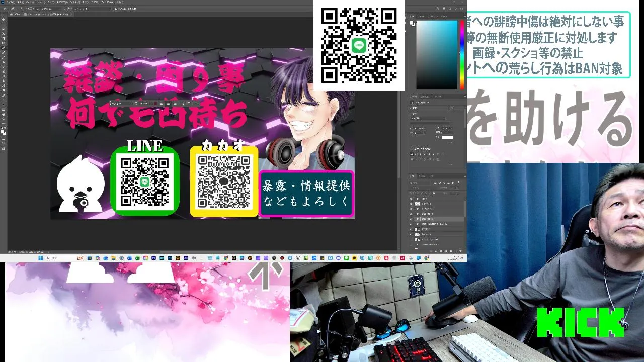
Task: Pick a shade in the Color panel field
Action: click(x=437, y=54)
